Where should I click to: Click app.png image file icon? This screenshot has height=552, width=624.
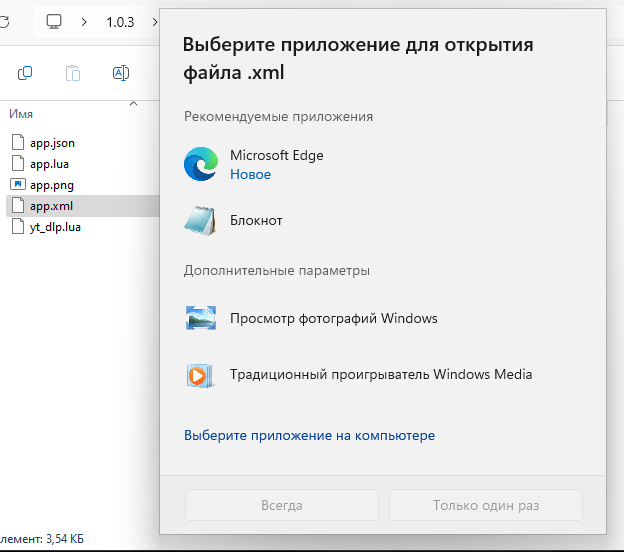18,185
